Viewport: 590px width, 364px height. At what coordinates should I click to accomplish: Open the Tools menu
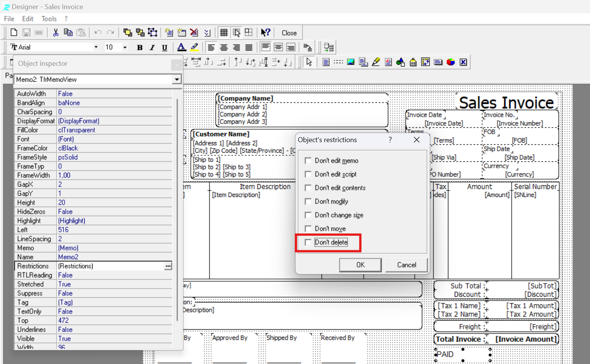point(49,19)
